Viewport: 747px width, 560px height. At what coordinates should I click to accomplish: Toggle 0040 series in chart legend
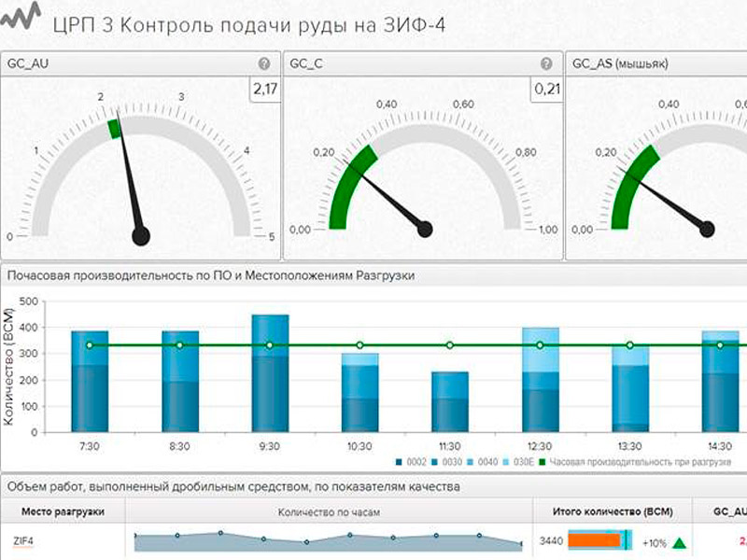coord(482,462)
